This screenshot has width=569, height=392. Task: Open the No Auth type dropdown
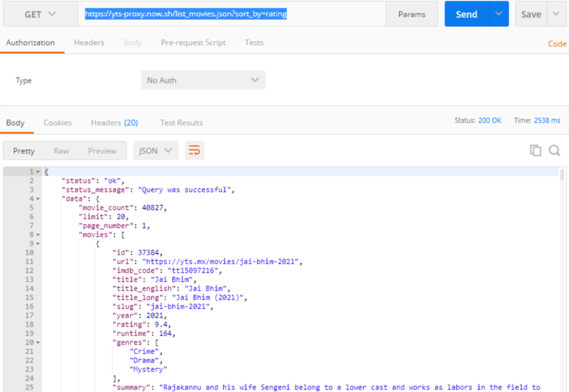pyautogui.click(x=203, y=80)
